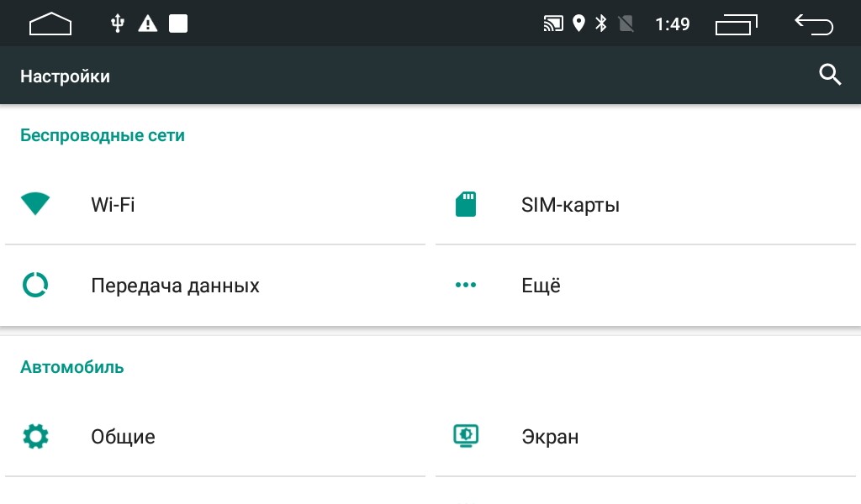Open the Общие general settings

click(215, 437)
